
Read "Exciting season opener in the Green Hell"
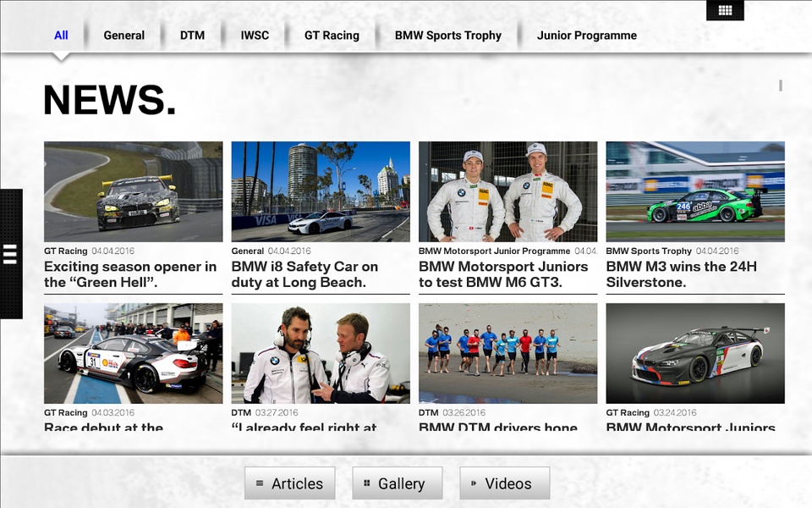(130, 274)
